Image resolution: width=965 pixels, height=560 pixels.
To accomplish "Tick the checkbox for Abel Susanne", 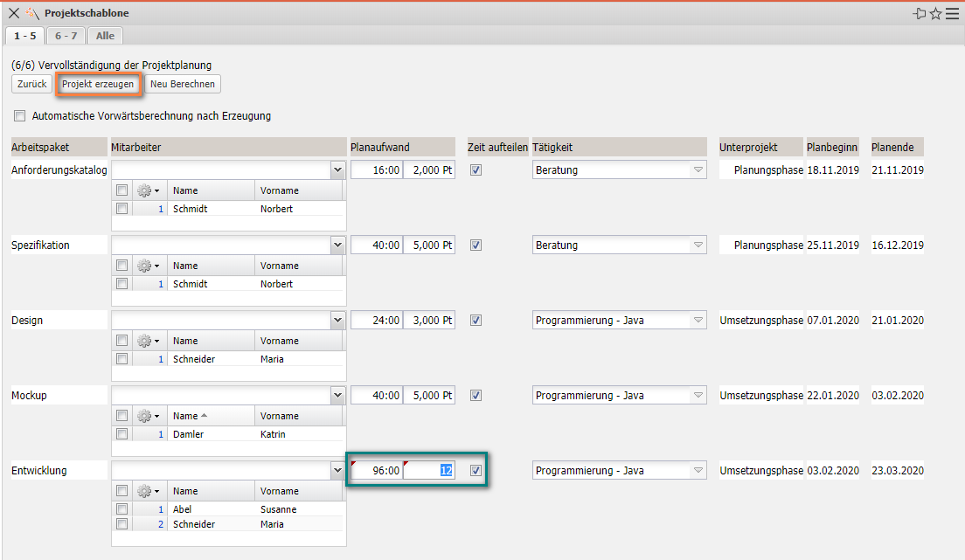I will click(122, 509).
